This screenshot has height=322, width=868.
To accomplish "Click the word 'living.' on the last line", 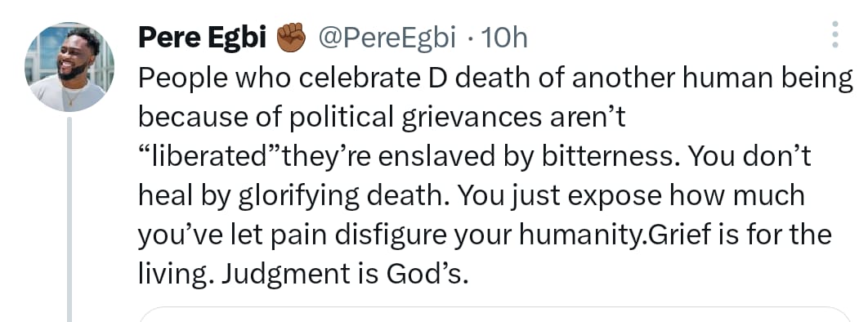I will [177, 274].
